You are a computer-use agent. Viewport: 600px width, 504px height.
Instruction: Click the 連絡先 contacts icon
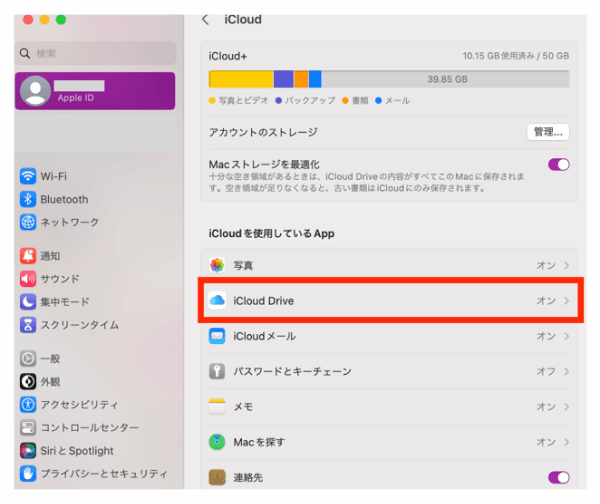(x=217, y=477)
